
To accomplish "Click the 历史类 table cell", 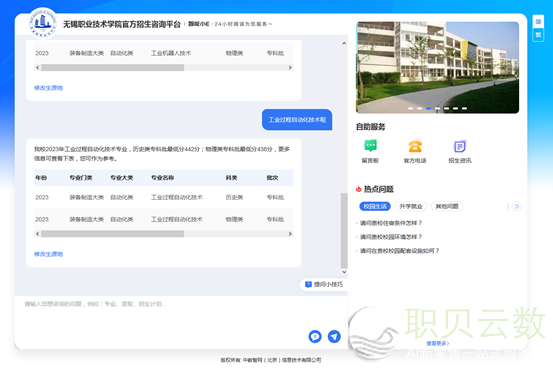I will tap(234, 197).
